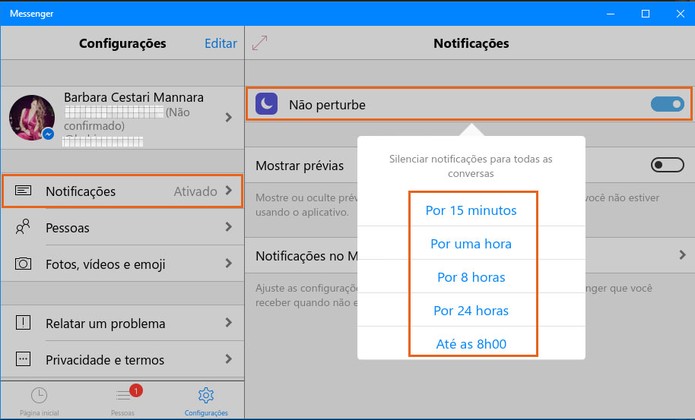Choose Por uma hora option
The width and height of the screenshot is (695, 420).
click(471, 244)
